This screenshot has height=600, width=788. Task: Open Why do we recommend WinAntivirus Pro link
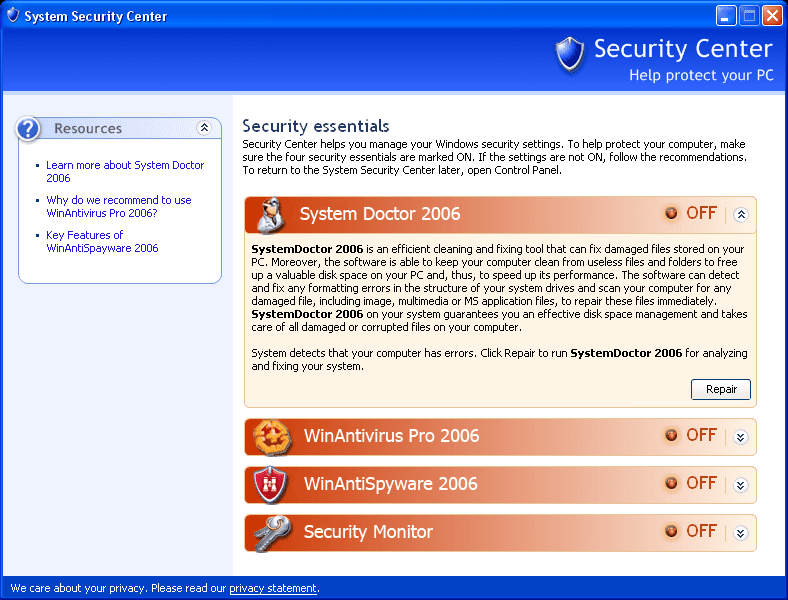(119, 207)
